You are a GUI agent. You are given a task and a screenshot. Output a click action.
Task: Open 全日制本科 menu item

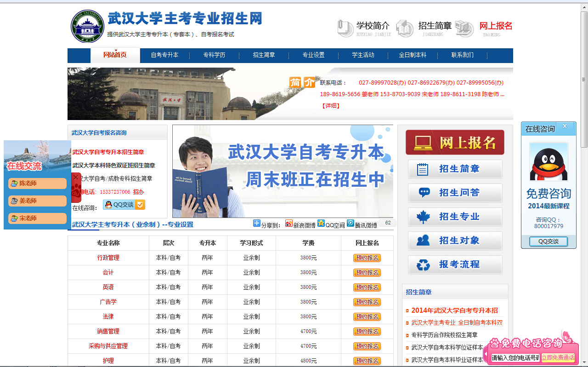[x=413, y=55]
